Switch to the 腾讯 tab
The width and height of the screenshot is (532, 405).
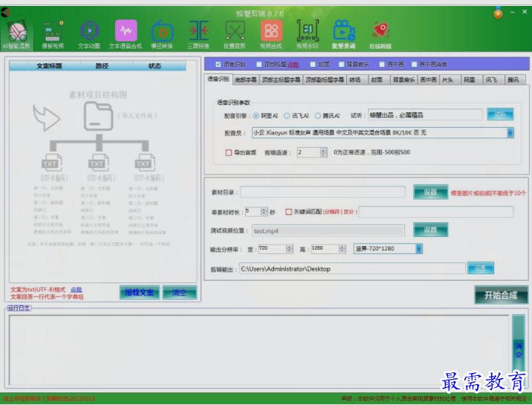point(515,80)
